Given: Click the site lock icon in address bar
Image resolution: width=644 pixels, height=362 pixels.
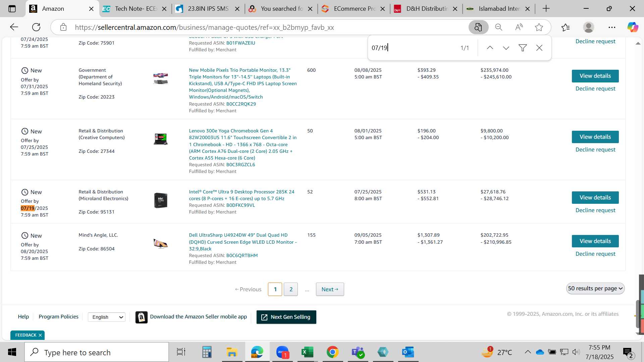Looking at the screenshot, I should (63, 27).
